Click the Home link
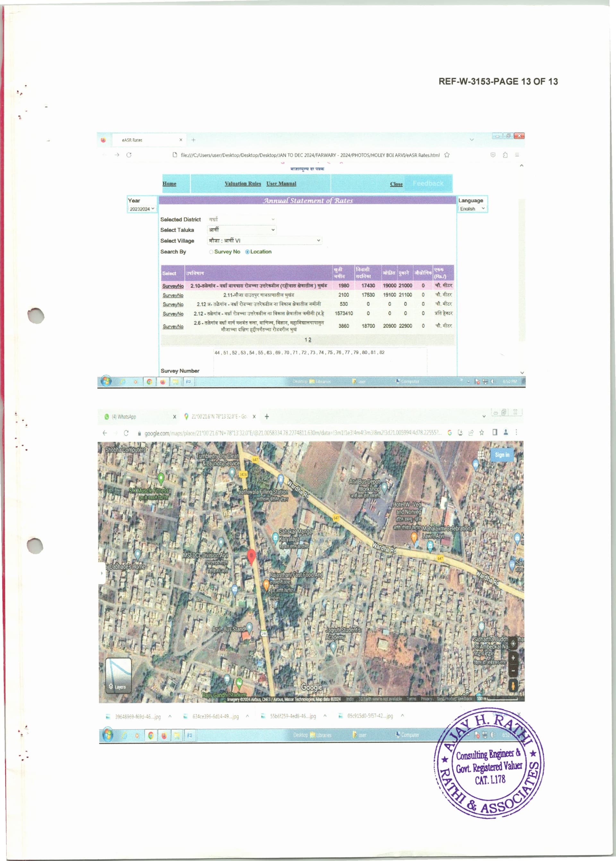The width and height of the screenshot is (616, 861). (x=169, y=183)
